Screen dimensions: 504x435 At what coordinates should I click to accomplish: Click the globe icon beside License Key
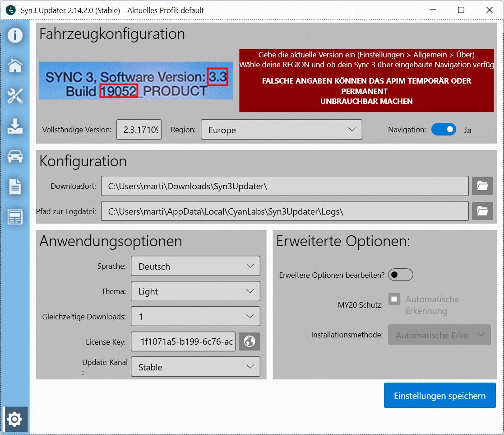(250, 341)
